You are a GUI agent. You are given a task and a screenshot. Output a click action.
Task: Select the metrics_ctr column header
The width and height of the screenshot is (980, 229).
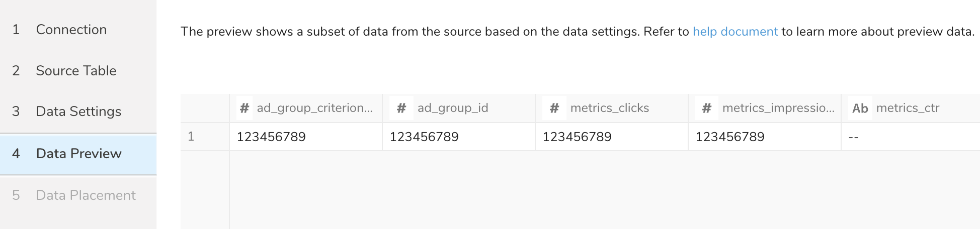click(x=908, y=108)
